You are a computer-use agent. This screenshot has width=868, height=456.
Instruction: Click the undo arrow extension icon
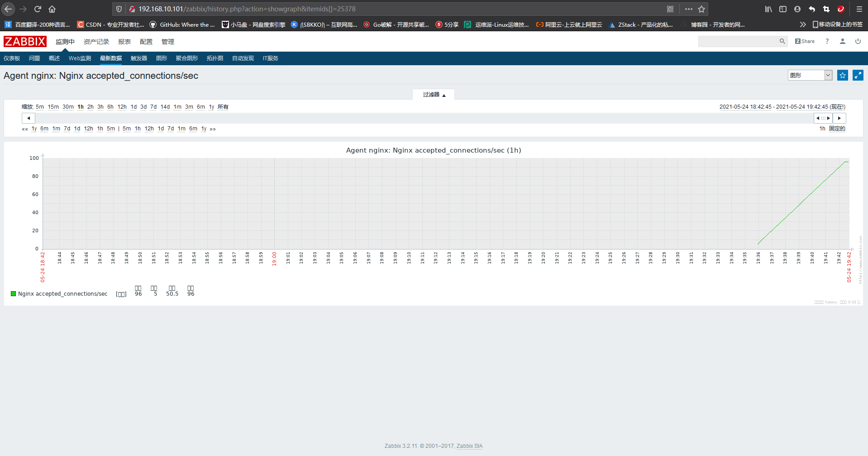[x=812, y=9]
